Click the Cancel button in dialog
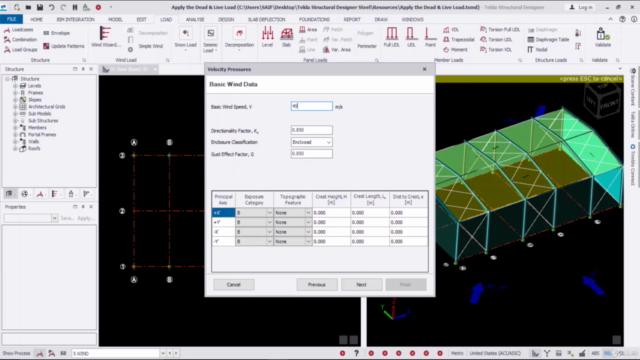 [233, 284]
